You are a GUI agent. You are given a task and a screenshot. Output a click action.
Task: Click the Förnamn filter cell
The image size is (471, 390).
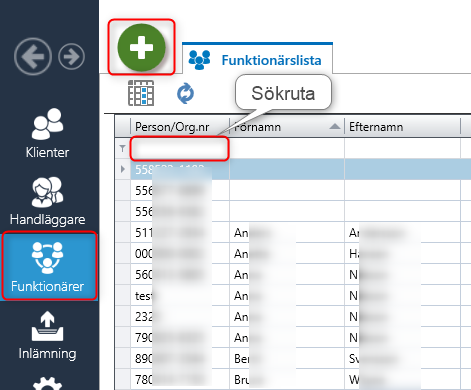tap(287, 148)
